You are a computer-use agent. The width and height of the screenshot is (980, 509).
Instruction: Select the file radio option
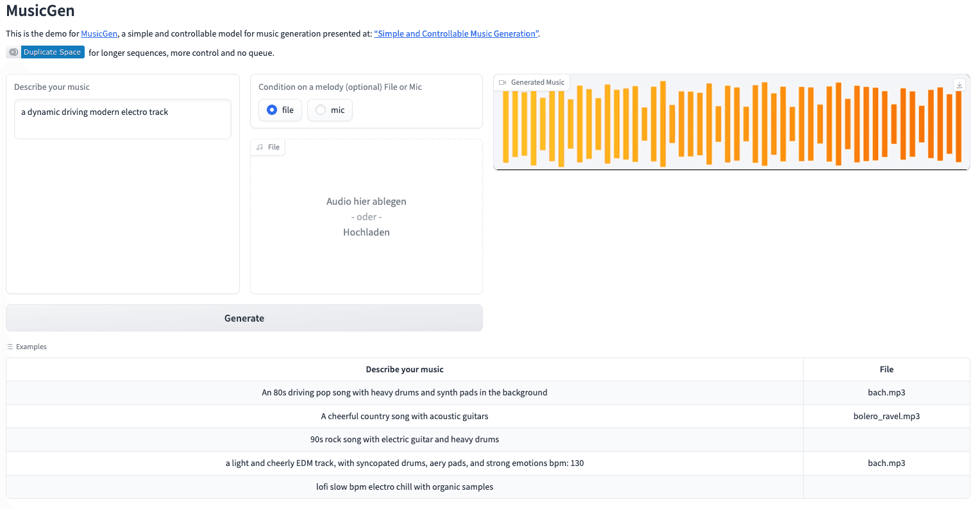coord(273,110)
